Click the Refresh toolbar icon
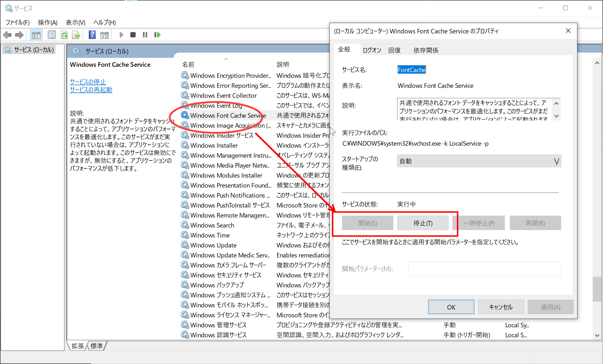 [64, 35]
